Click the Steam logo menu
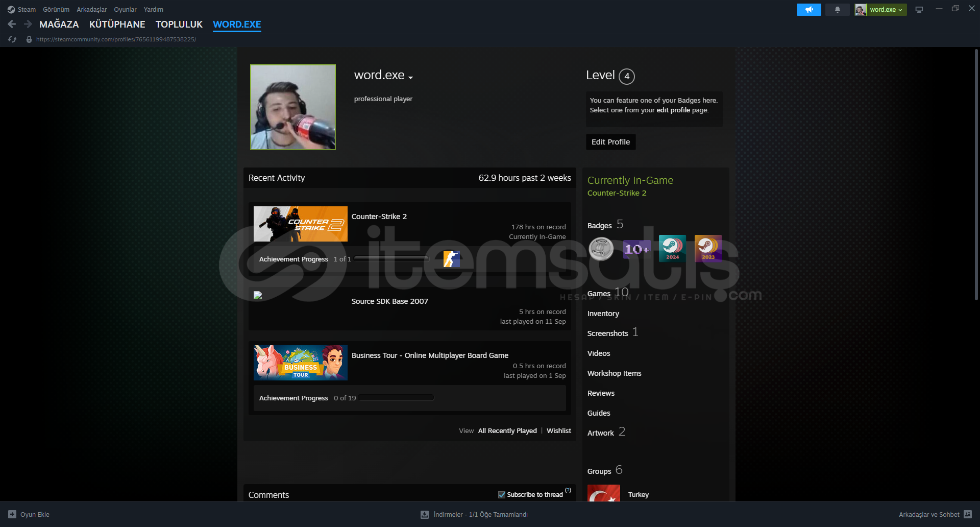The height and width of the screenshot is (527, 980). pos(11,9)
